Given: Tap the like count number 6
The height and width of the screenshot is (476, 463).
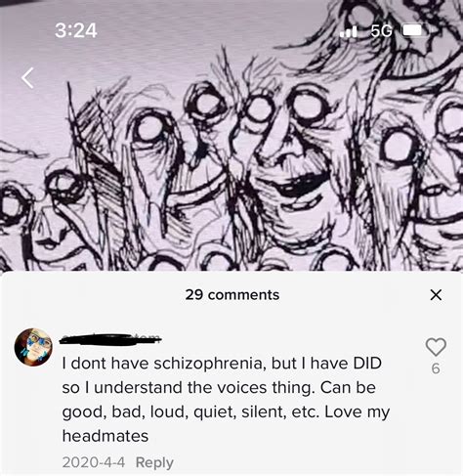Looking at the screenshot, I should coord(436,368).
